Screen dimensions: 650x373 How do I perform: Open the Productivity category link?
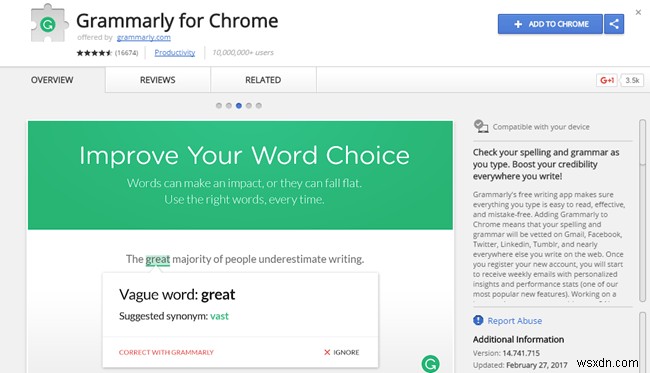[175, 53]
